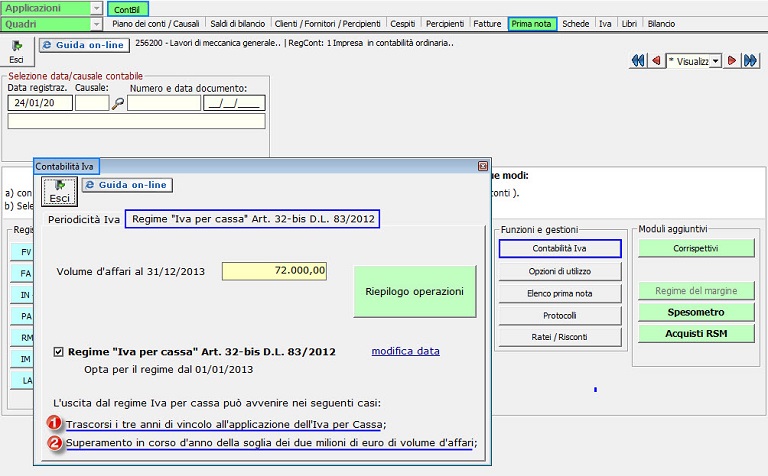The height and width of the screenshot is (476, 768).
Task: Expand the Quadri dropdown
Action: [96, 24]
